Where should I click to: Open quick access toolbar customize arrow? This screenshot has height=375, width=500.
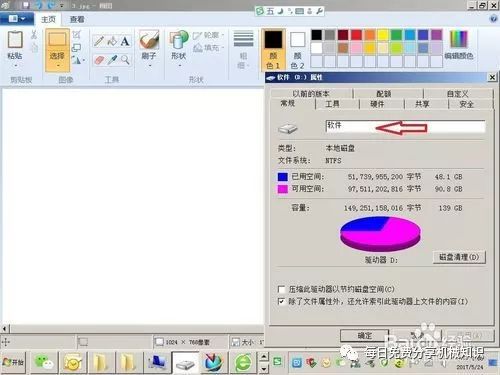(x=61, y=6)
